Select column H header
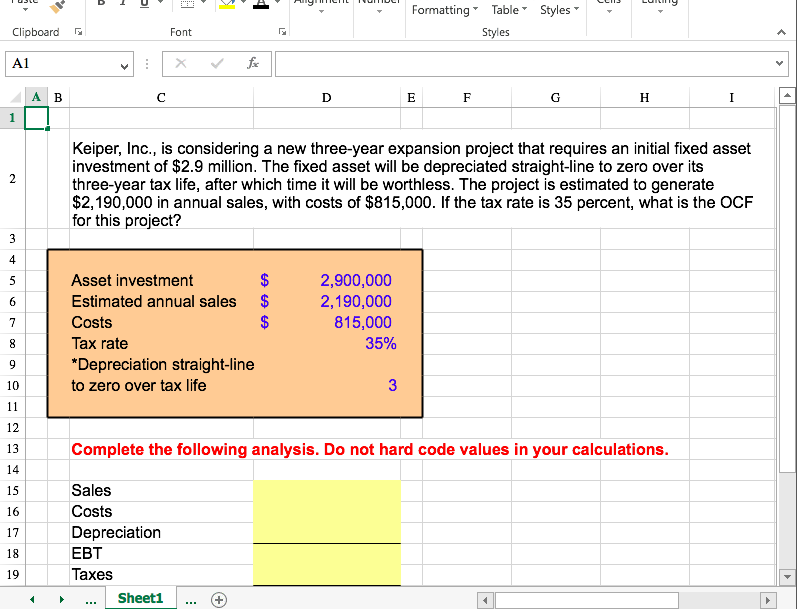The image size is (797, 609). pyautogui.click(x=645, y=97)
